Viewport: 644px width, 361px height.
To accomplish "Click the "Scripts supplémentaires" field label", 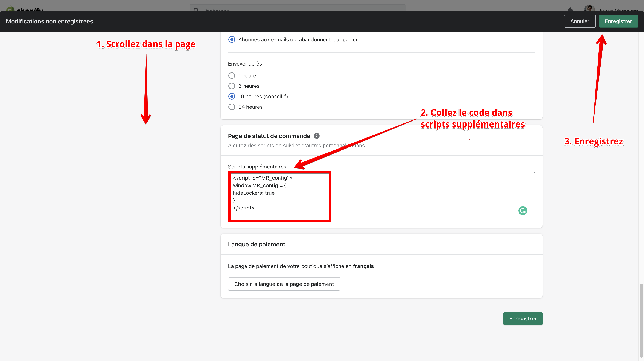I will pos(257,167).
